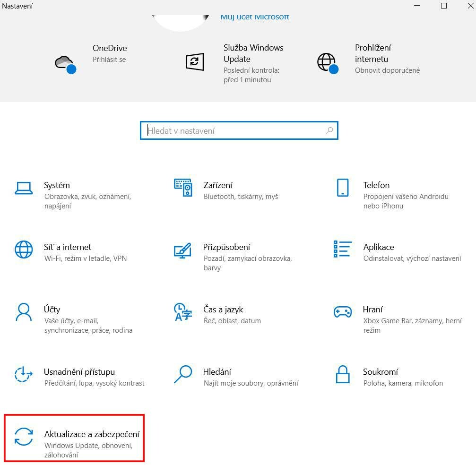Click 'Poslední kontrola: před 1 minutou' text
The height and width of the screenshot is (465, 476).
click(x=251, y=75)
